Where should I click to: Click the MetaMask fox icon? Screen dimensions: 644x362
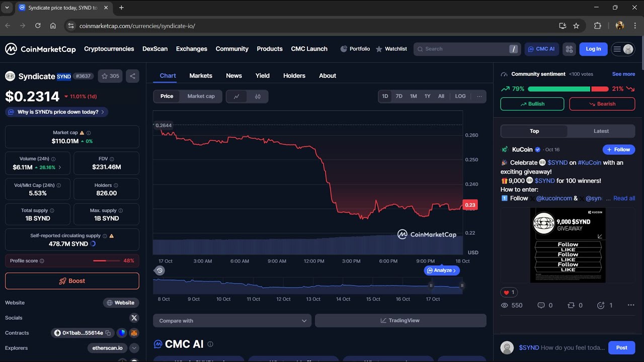click(x=134, y=333)
